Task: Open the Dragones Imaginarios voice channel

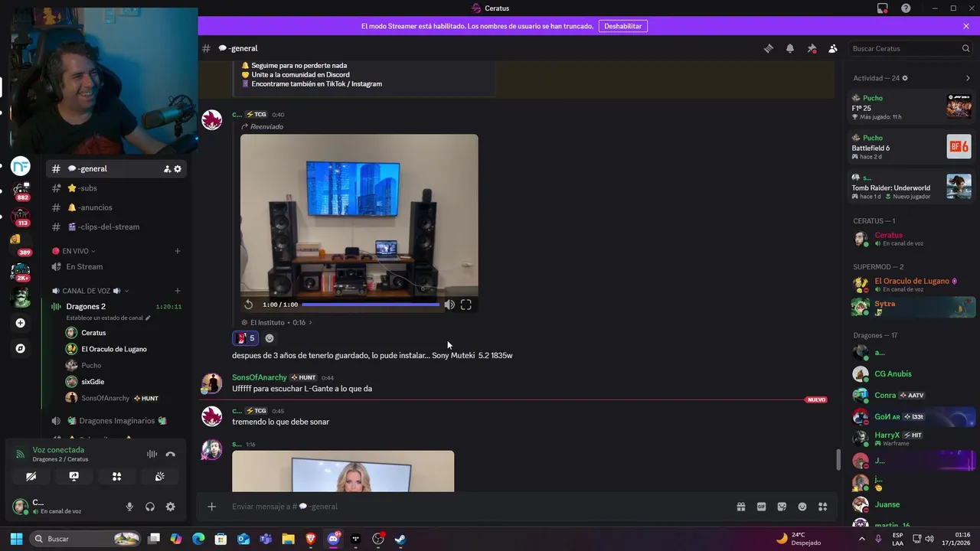Action: [x=115, y=421]
